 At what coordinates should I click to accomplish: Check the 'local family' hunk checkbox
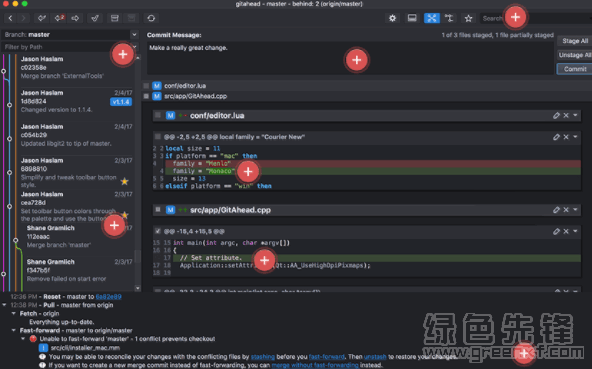158,137
